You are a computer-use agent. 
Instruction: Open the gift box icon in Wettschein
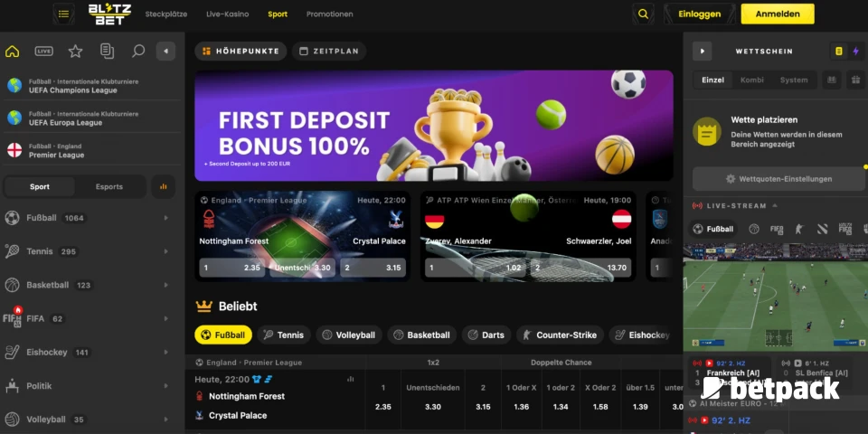click(x=856, y=80)
